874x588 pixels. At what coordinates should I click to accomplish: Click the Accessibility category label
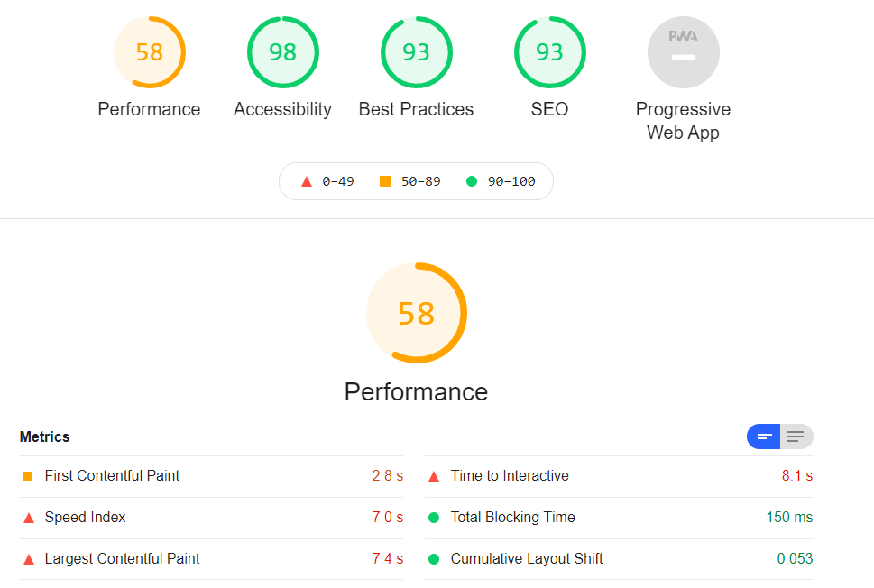[282, 109]
